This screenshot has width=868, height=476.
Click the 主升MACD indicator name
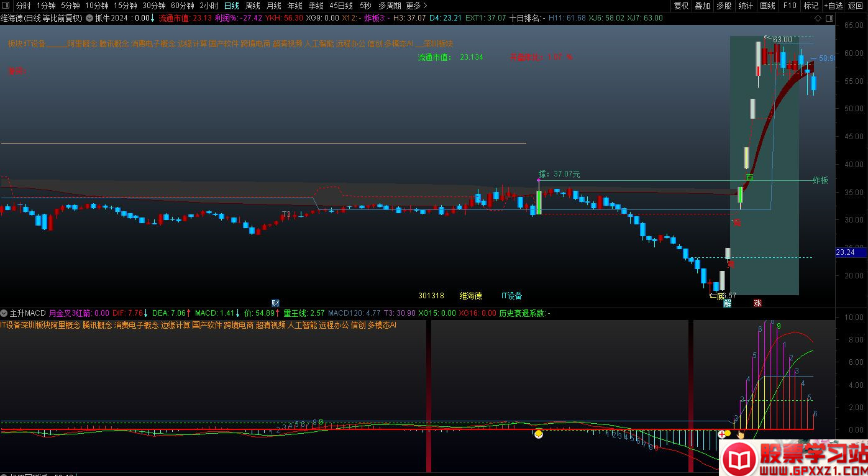click(x=28, y=313)
